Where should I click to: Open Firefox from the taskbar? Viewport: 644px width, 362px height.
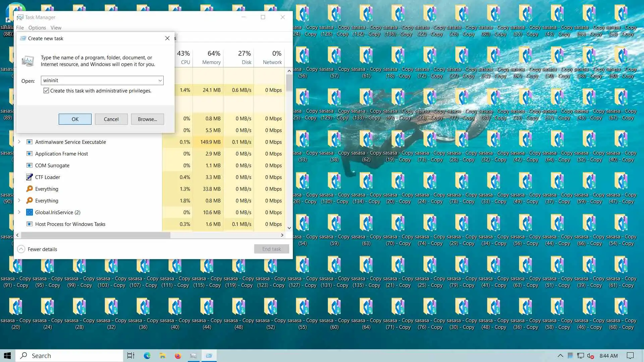pyautogui.click(x=178, y=356)
